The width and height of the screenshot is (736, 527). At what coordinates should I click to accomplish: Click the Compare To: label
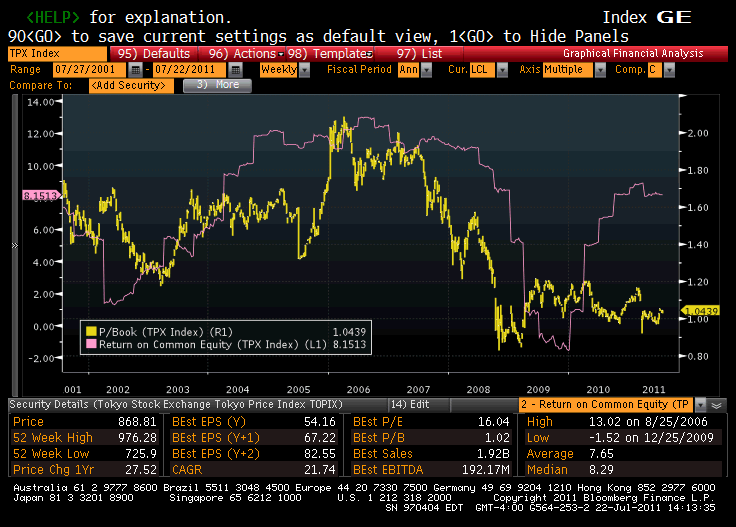41,85
